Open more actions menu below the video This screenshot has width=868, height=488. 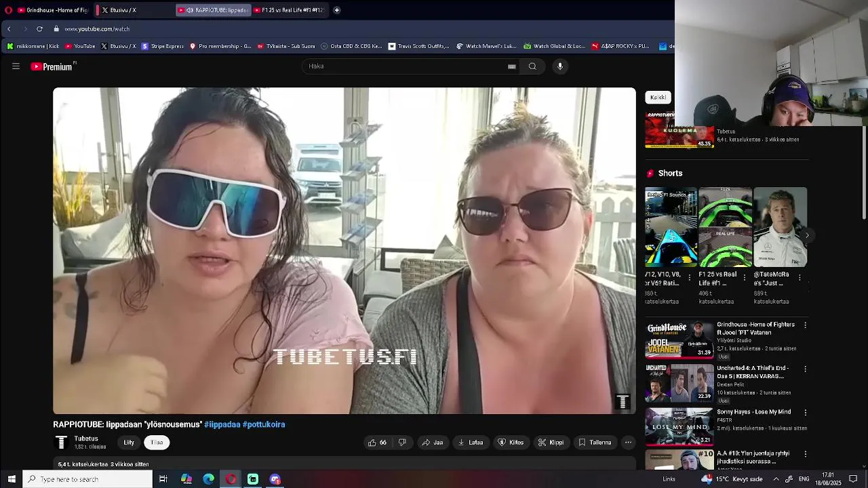628,443
